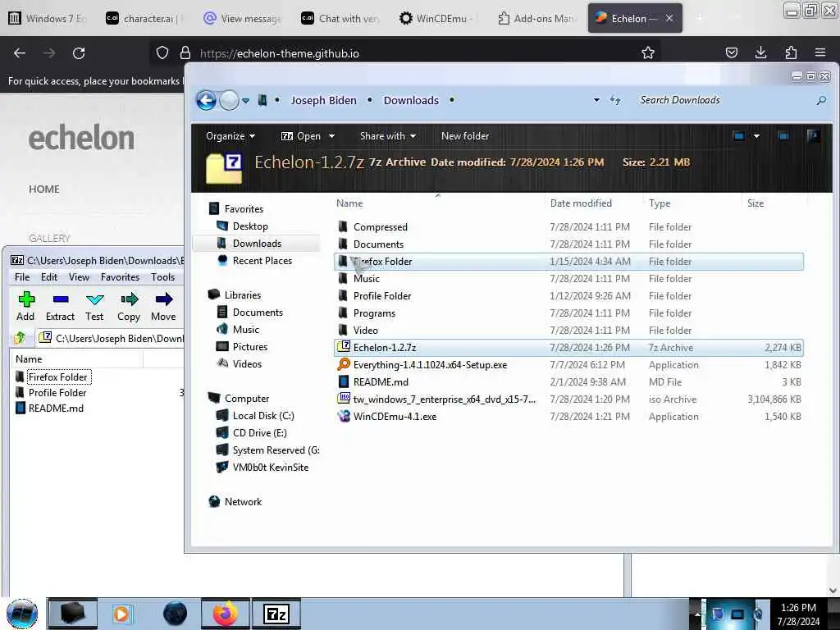Select Recent Places in navigation pane
The height and width of the screenshot is (630, 840).
262,260
